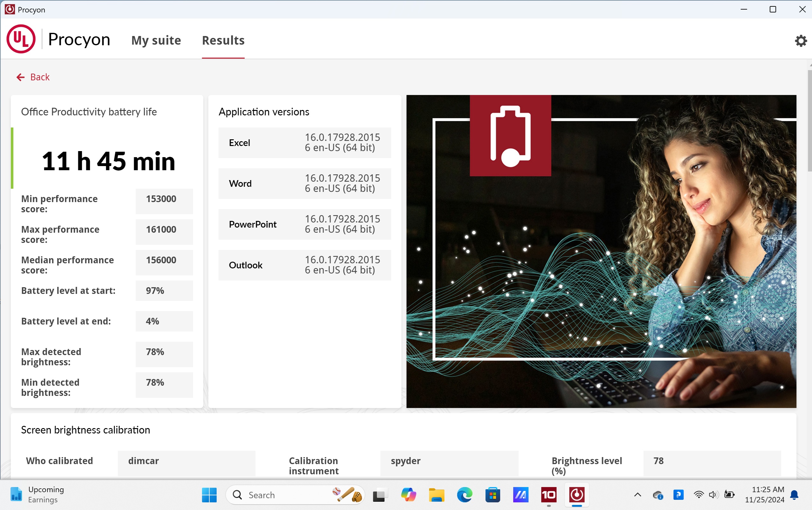
Task: Open Upcoming Earnings widget
Action: [37, 494]
